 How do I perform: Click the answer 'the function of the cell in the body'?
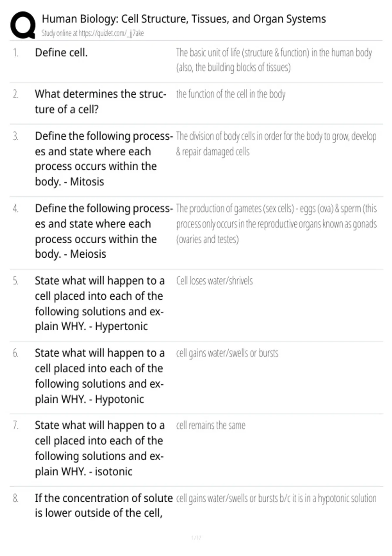click(231, 94)
